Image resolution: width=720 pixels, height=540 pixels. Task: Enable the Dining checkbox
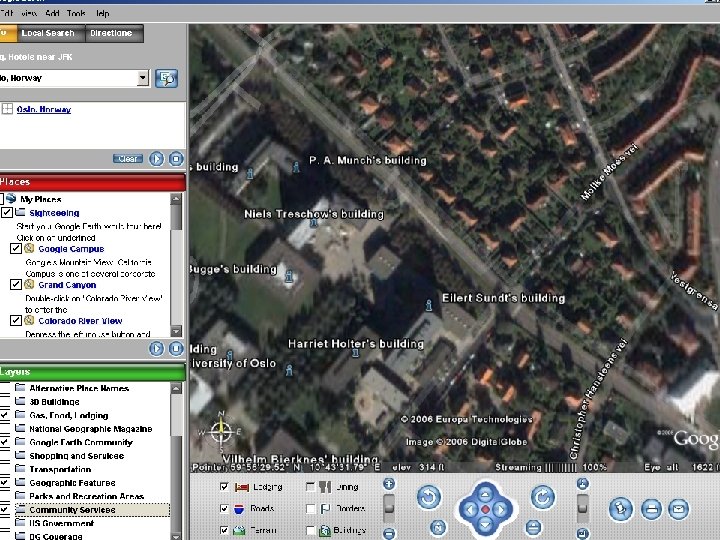tap(310, 486)
